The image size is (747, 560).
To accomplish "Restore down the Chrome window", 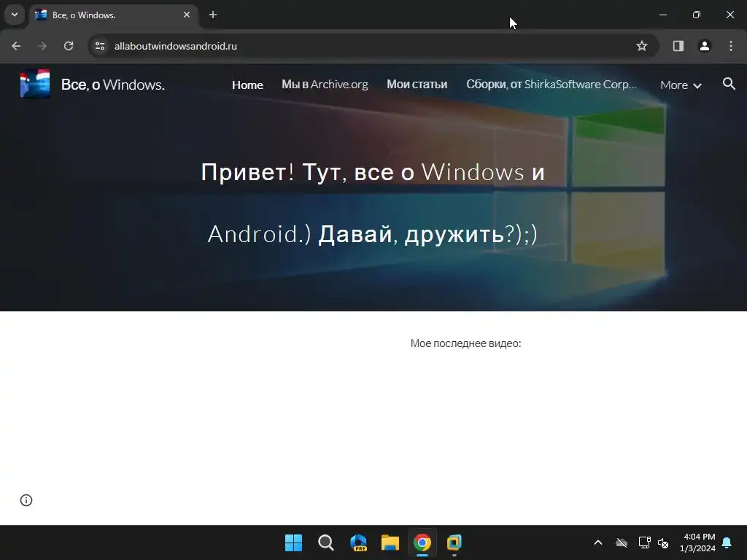I will [697, 15].
